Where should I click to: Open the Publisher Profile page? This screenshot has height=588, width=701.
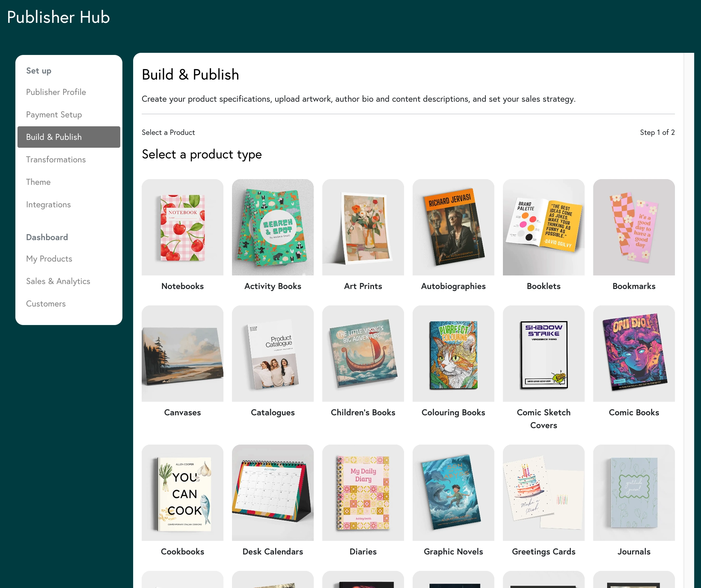pyautogui.click(x=56, y=92)
